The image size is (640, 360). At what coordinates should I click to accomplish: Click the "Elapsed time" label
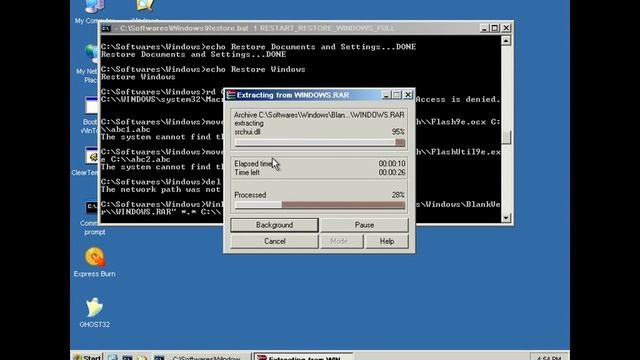click(253, 163)
